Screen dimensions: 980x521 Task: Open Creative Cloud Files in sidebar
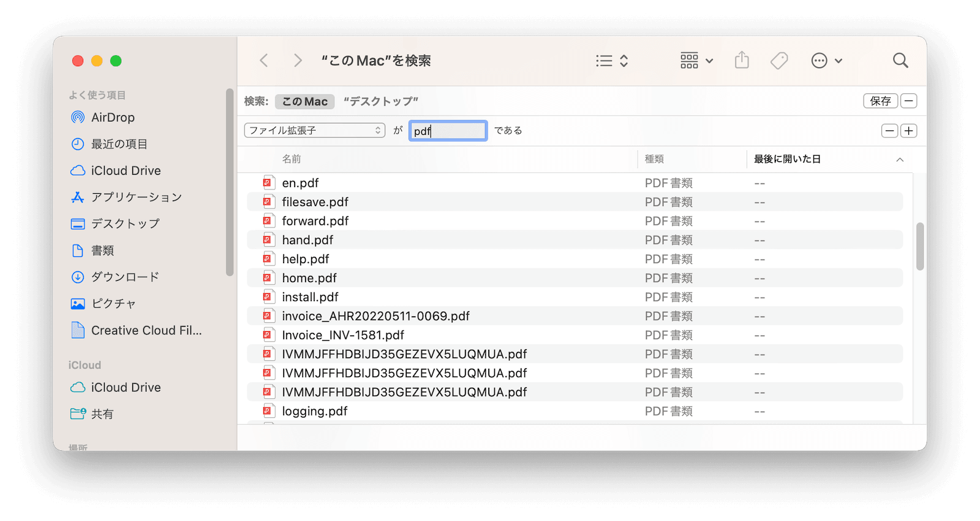pos(146,330)
